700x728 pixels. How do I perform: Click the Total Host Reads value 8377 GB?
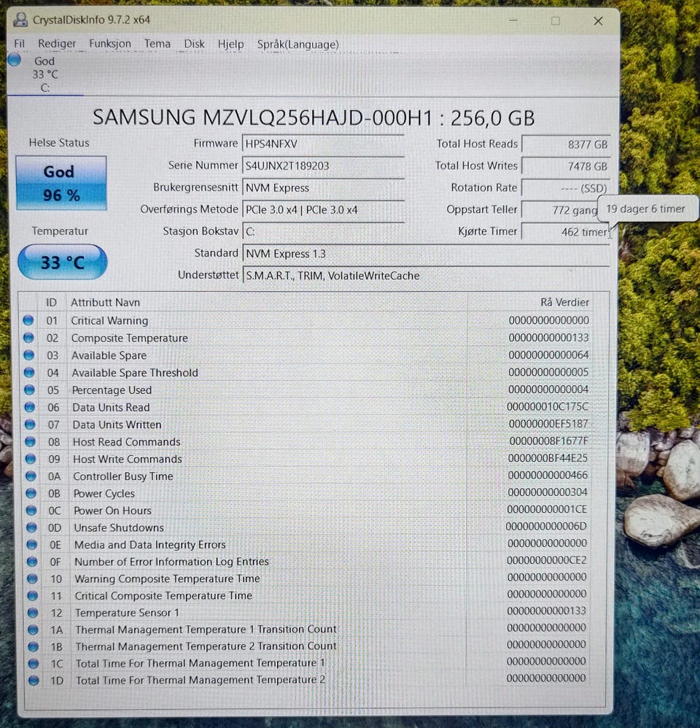click(566, 144)
